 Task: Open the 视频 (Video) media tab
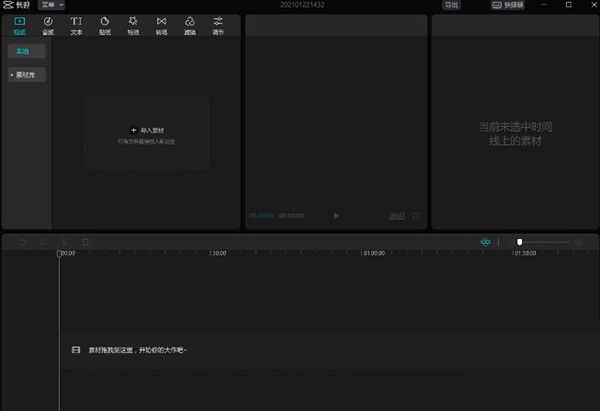pos(19,25)
